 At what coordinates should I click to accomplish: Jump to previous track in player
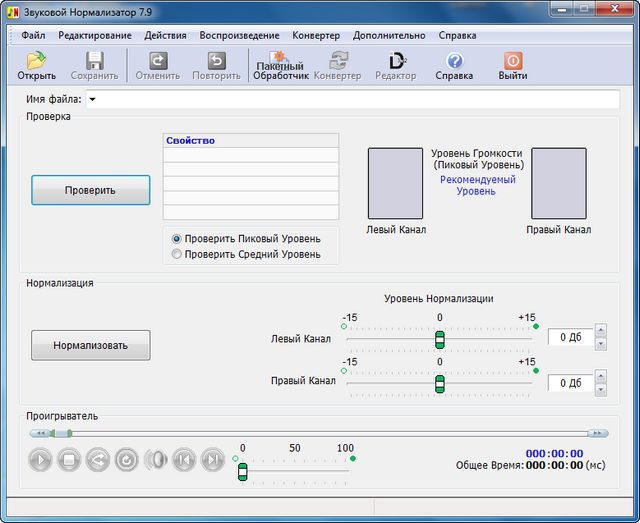pyautogui.click(x=184, y=460)
